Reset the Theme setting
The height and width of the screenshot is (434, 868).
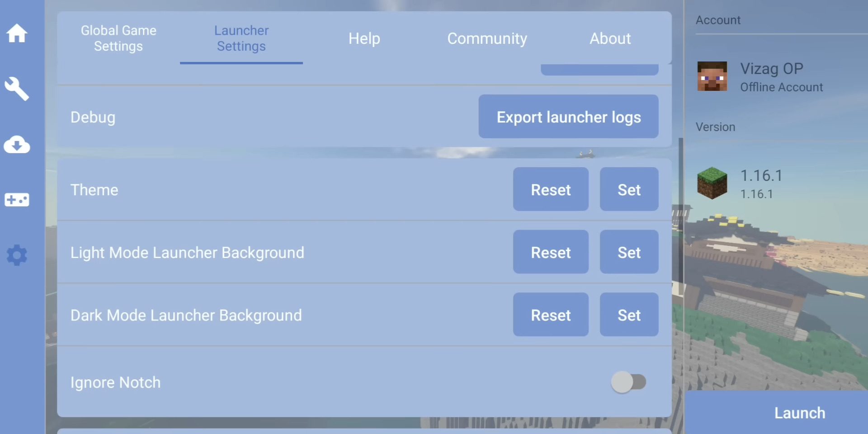551,189
